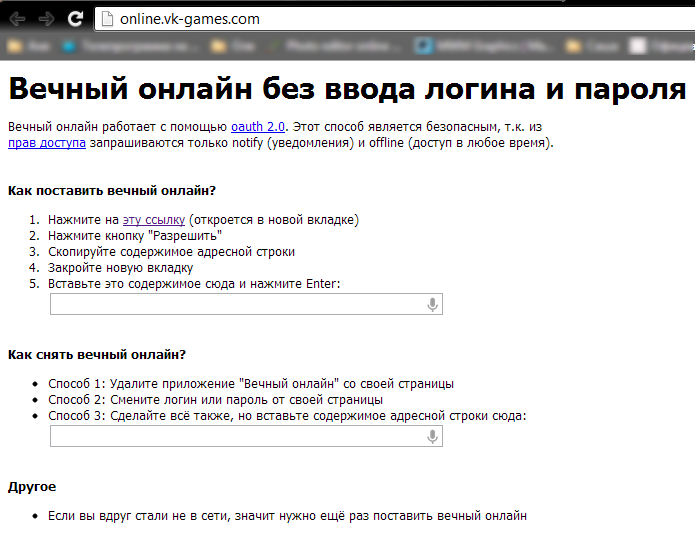The width and height of the screenshot is (695, 546).
Task: Activate microphone icon in step 5 field
Action: 433,304
